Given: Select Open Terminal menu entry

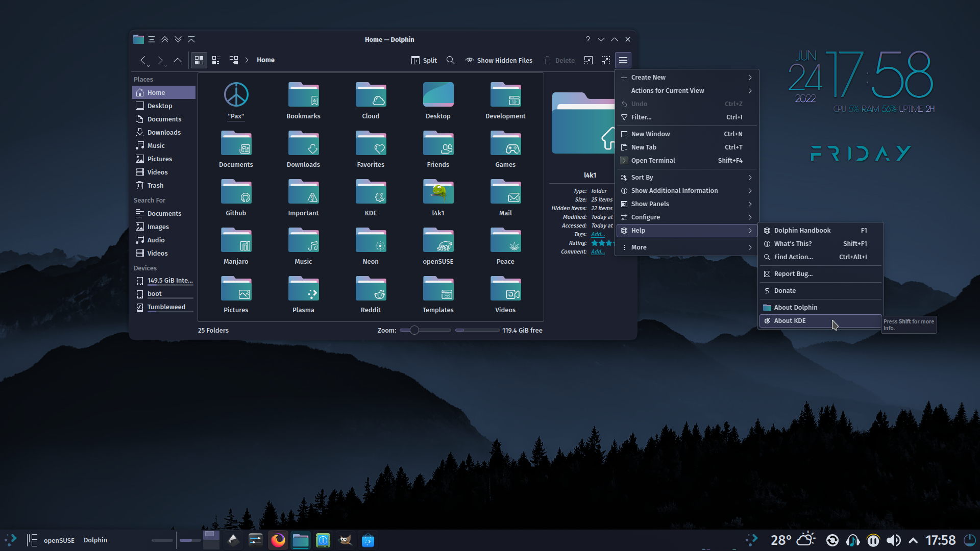Looking at the screenshot, I should point(687,161).
